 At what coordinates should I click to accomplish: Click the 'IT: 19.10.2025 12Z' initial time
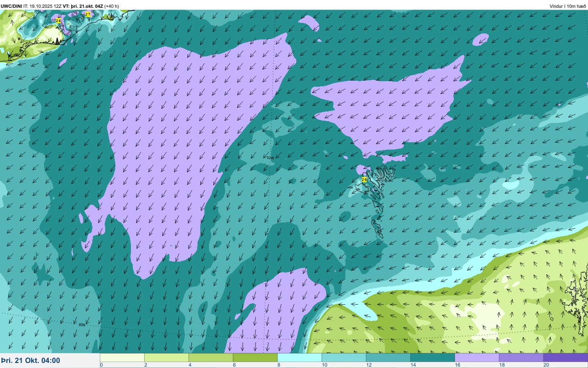[x=42, y=6]
